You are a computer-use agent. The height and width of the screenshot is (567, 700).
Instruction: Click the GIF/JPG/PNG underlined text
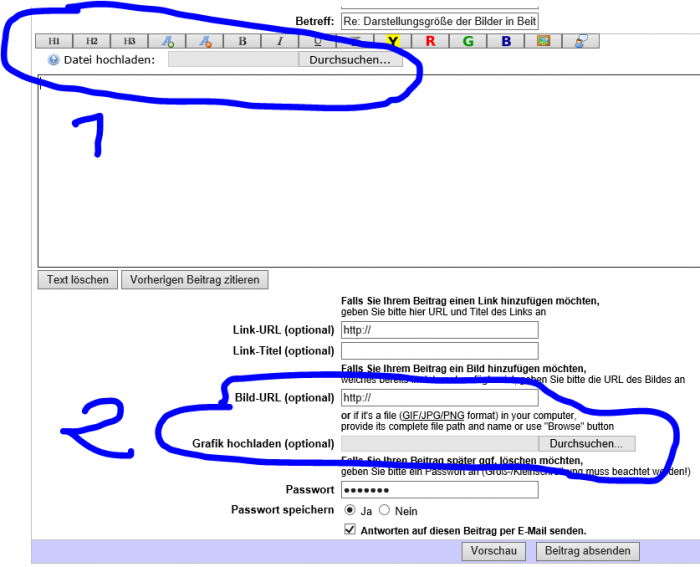click(433, 416)
